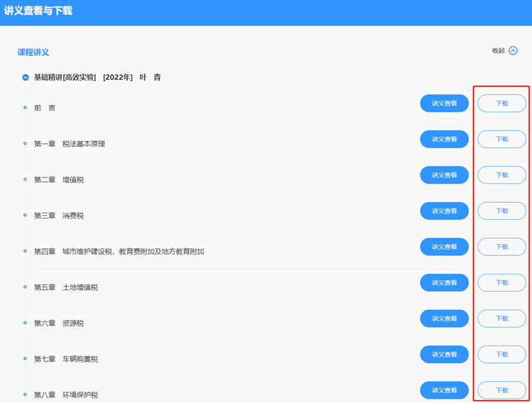Viewport: 532px width, 403px height.
Task: Open 讲义查看 for 第二章 增值税
Action: [444, 175]
